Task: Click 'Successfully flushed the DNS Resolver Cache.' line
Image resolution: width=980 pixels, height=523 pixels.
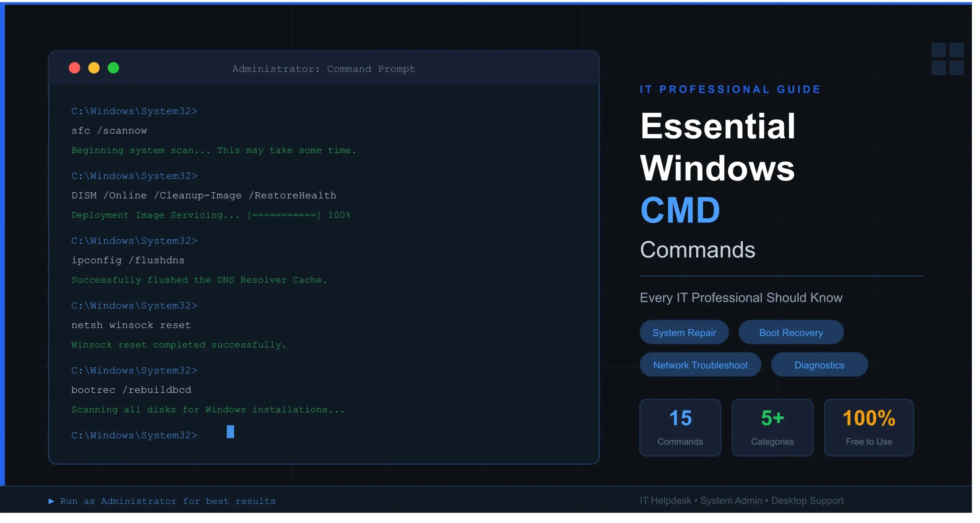Action: point(199,280)
